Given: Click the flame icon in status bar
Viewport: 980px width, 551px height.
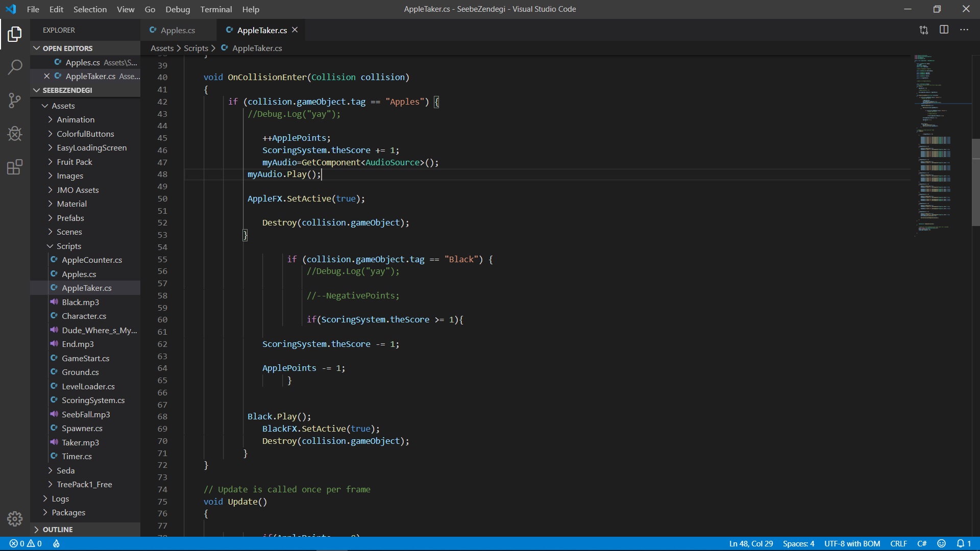Looking at the screenshot, I should click(x=56, y=544).
